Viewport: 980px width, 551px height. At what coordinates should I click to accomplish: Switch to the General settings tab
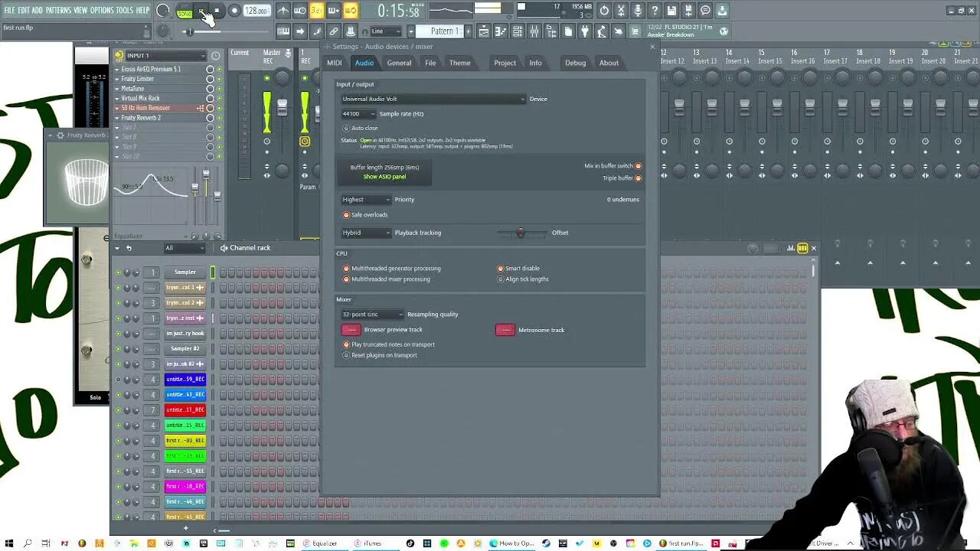click(x=399, y=63)
